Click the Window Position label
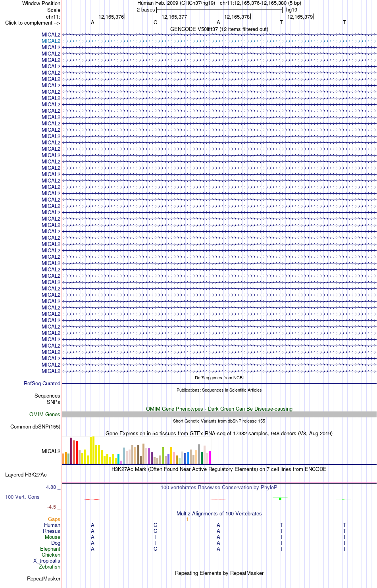Image resolution: width=377 pixels, height=588 pixels. click(x=41, y=3)
